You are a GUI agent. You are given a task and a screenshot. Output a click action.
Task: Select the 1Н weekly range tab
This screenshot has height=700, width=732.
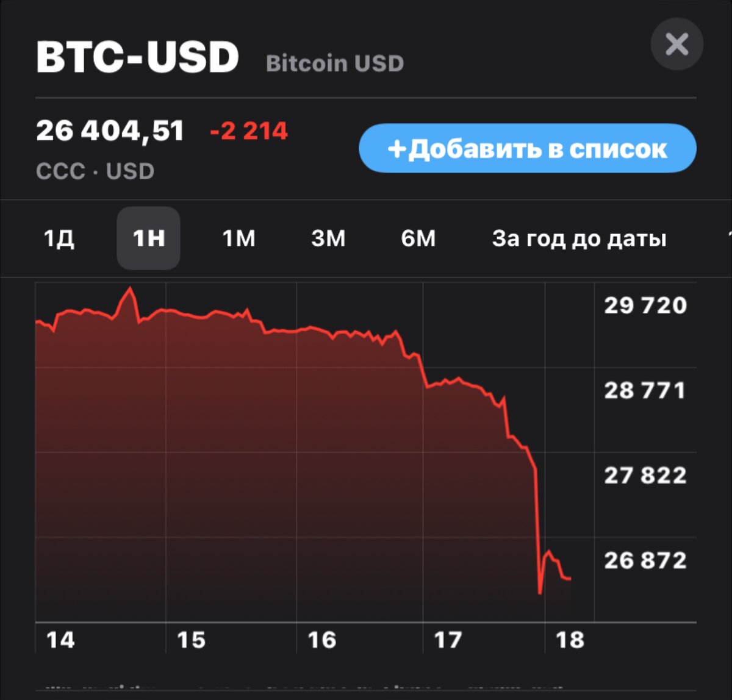tap(148, 239)
